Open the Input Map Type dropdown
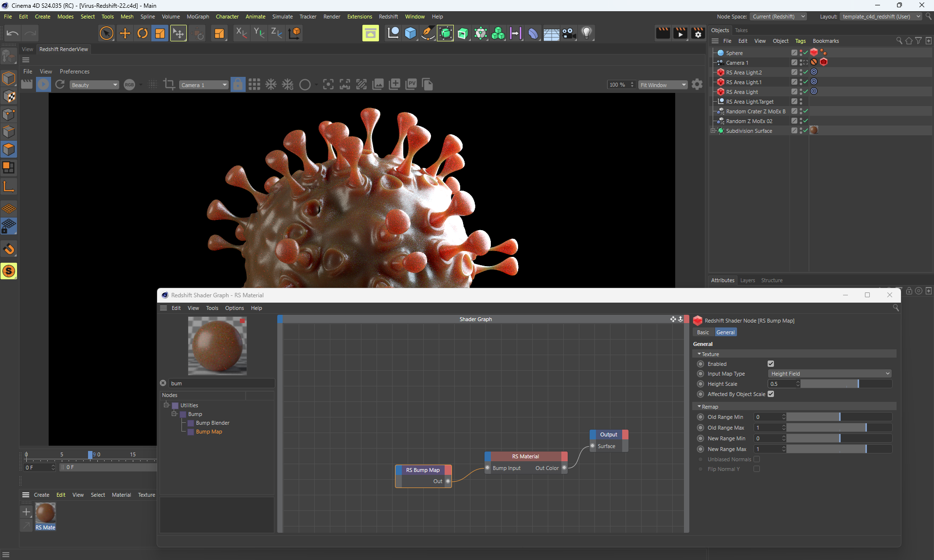Image resolution: width=934 pixels, height=560 pixels. (x=829, y=374)
